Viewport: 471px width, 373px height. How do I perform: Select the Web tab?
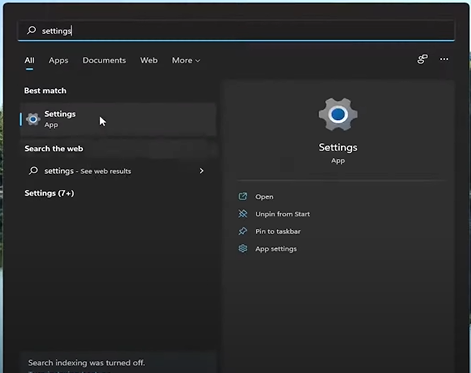click(x=149, y=60)
